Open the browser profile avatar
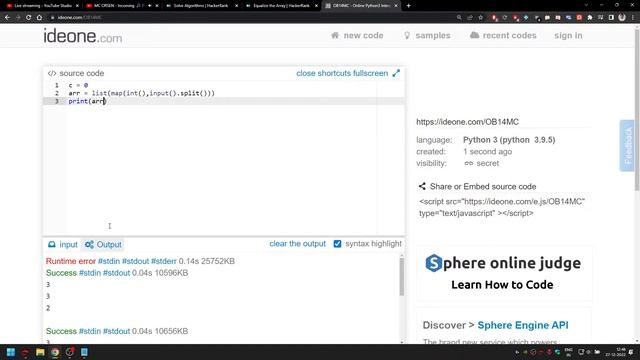The image size is (640, 360). [622, 18]
